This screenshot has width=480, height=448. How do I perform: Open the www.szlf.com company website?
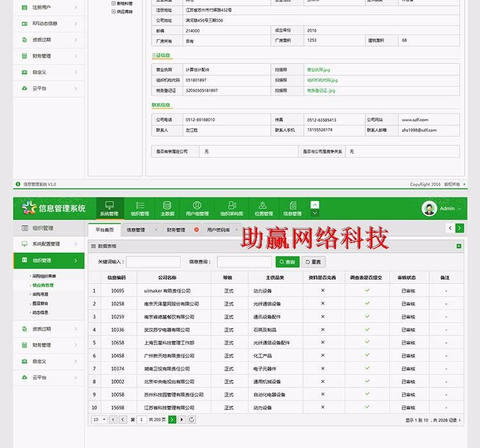[x=415, y=120]
